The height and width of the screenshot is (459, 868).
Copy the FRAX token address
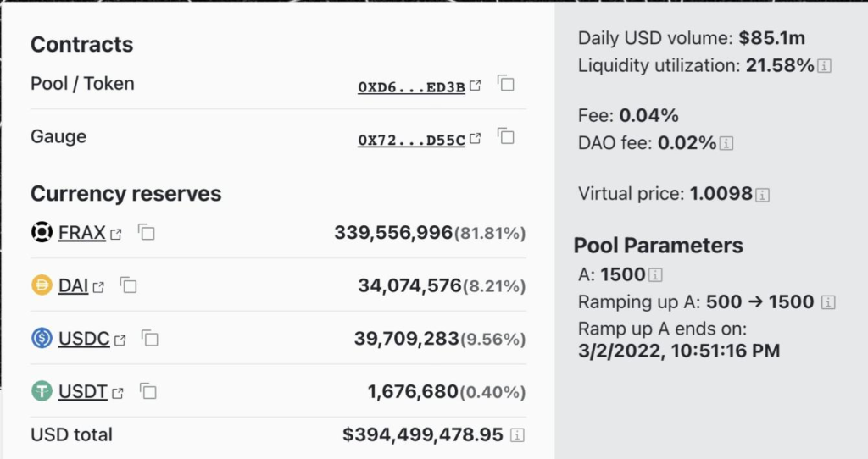tap(146, 232)
